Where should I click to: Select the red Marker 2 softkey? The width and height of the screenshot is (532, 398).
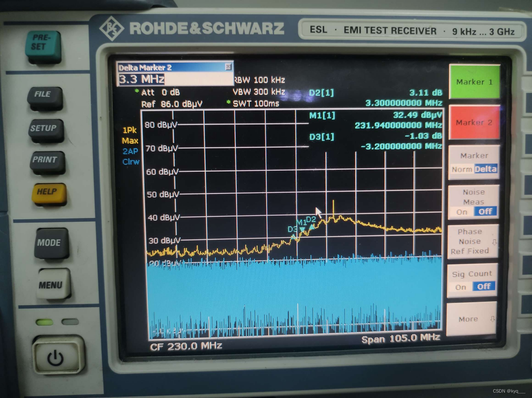click(474, 122)
